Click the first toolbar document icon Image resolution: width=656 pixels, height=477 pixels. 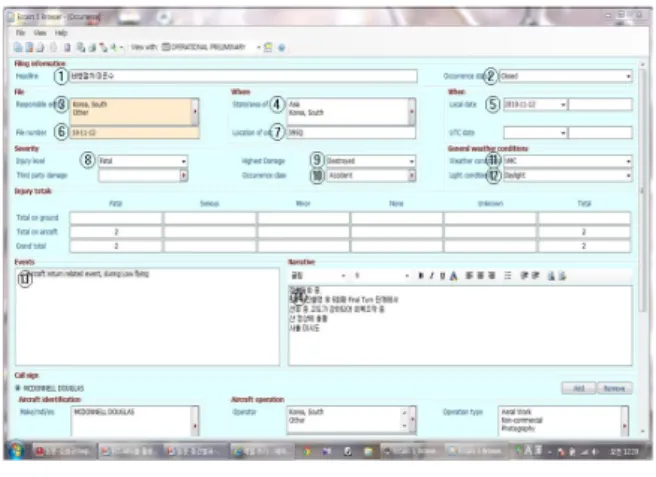pos(18,47)
